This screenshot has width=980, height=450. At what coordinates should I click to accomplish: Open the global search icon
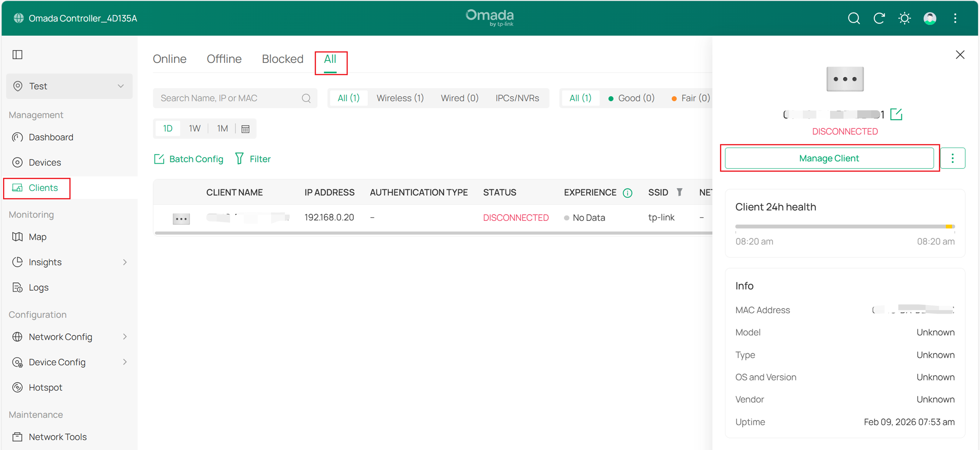854,18
